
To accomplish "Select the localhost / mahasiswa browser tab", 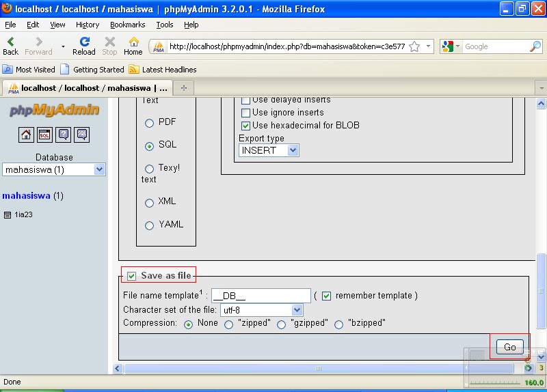I will (88, 88).
